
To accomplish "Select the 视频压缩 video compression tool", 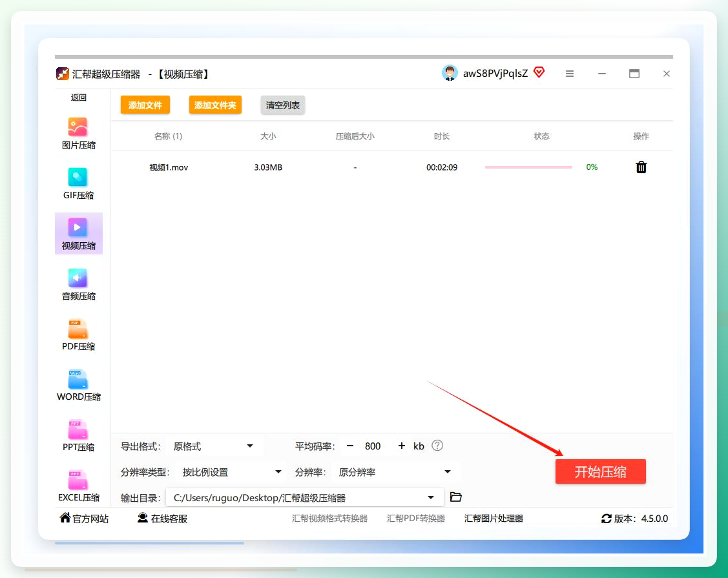I will [x=78, y=234].
